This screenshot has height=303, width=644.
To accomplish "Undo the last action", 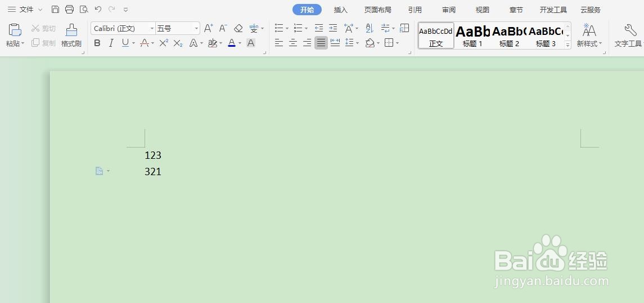I will coord(98,9).
